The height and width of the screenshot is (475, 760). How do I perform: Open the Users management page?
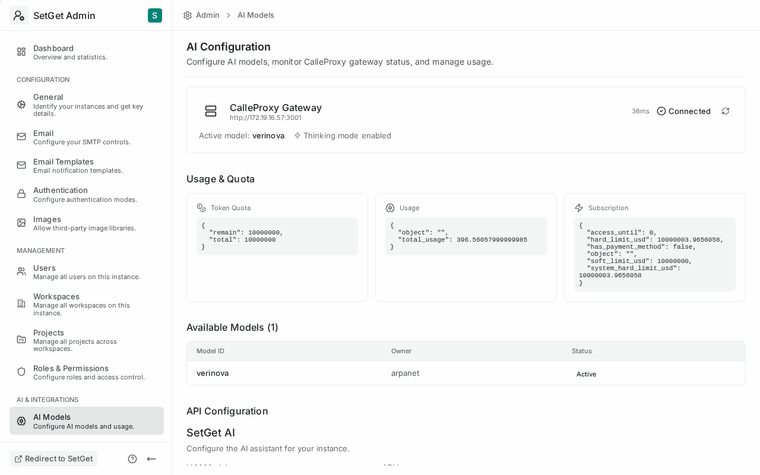[x=86, y=272]
